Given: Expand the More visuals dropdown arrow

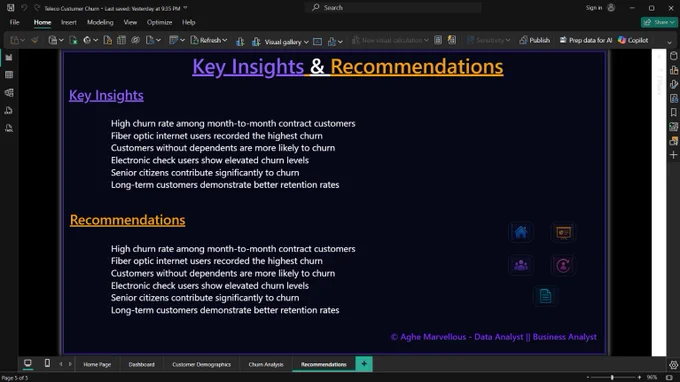Looking at the screenshot, I should tap(340, 42).
